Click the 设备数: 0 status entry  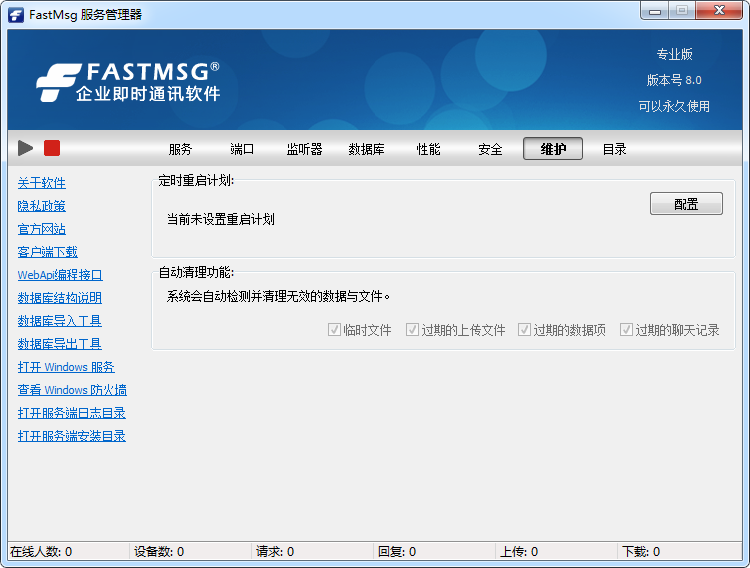tap(159, 552)
